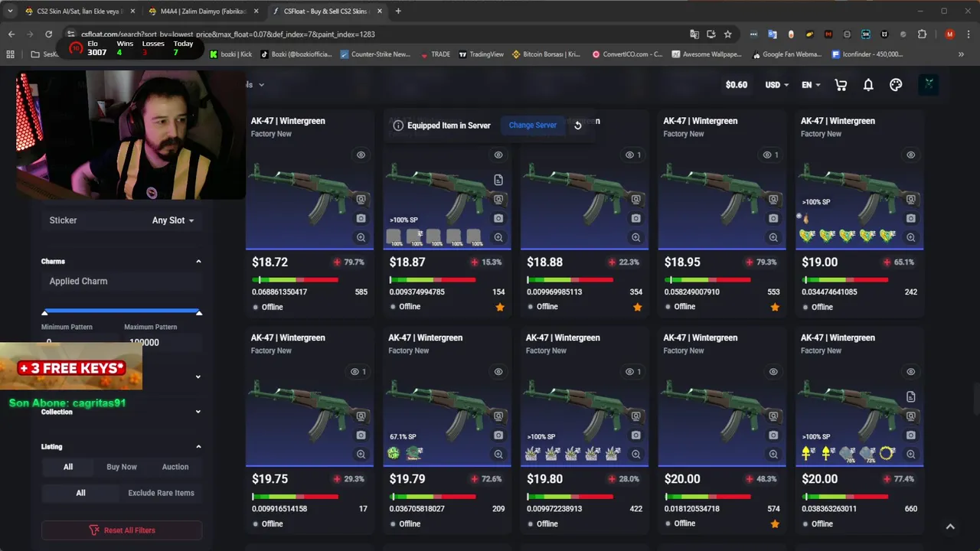Click the magnifier zoom icon on $18.72 listing
980x551 pixels.
click(x=361, y=237)
